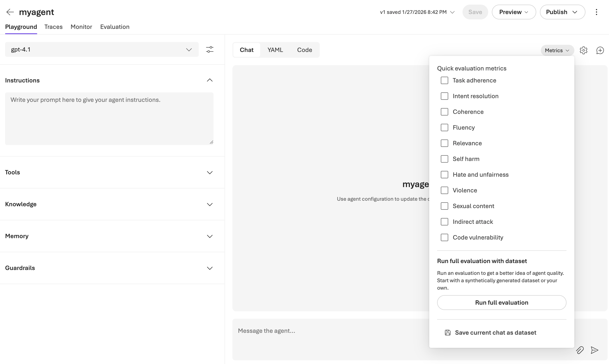Screen dimensions: 609x364
Task: Click Run full evaluation button
Action: tap(502, 302)
